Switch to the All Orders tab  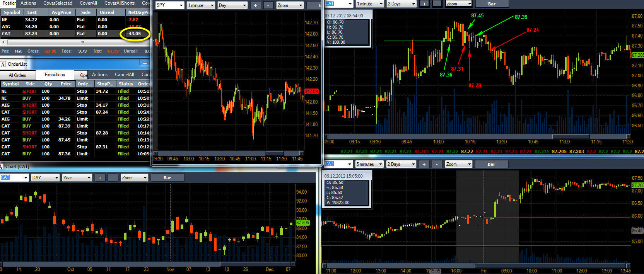pos(17,75)
